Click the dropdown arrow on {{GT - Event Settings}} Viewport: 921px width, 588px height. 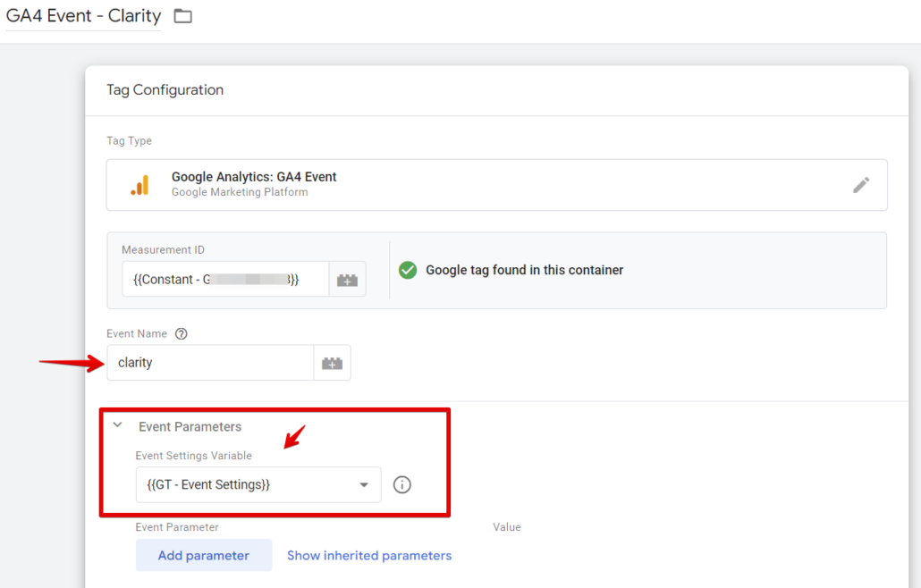click(x=364, y=484)
